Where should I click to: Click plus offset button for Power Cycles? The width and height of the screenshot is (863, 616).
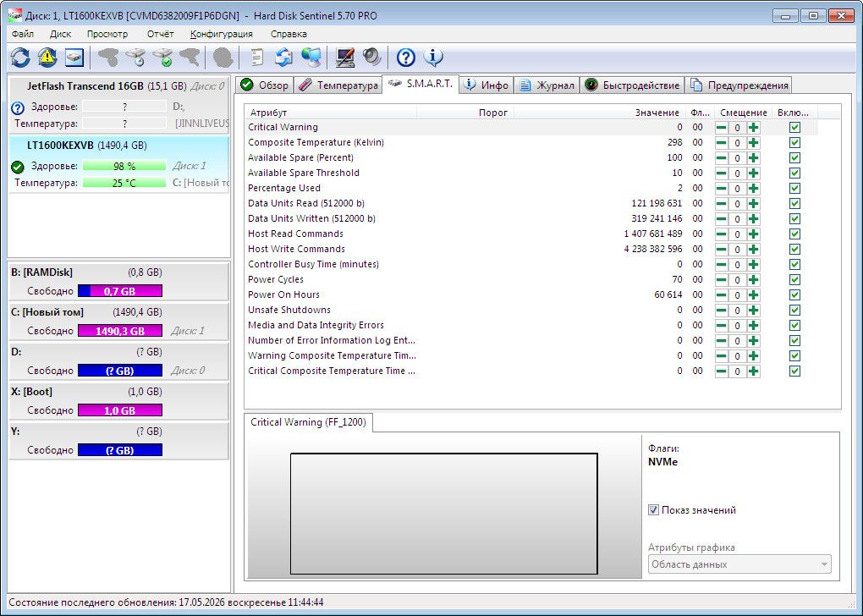click(x=754, y=279)
